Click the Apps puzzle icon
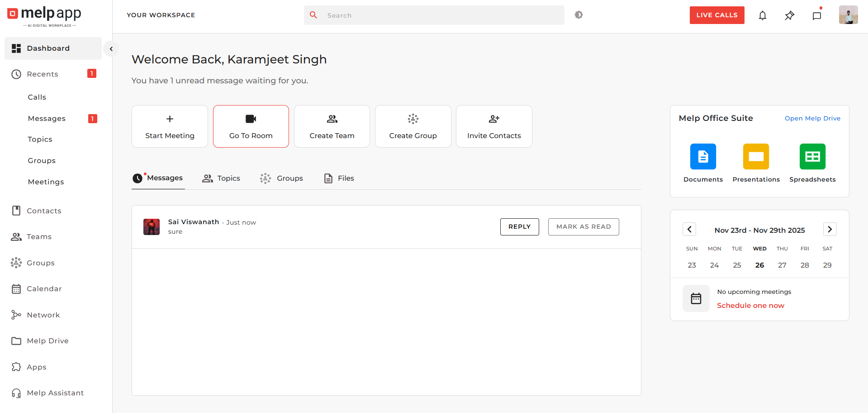 (x=16, y=367)
